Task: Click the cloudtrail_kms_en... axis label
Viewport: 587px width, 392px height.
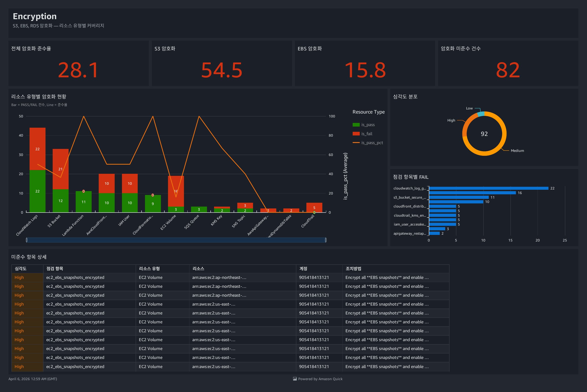Action: [410, 215]
